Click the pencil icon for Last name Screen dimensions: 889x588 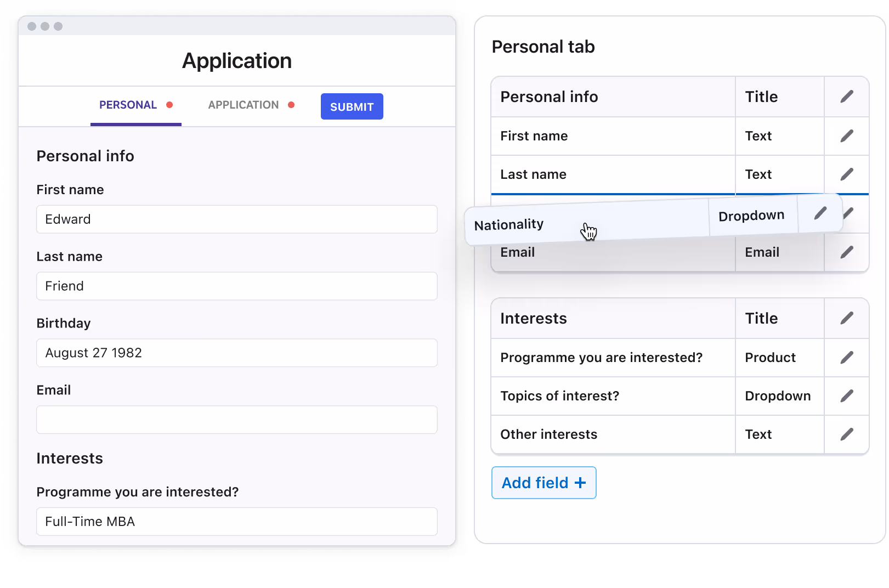[x=846, y=174]
